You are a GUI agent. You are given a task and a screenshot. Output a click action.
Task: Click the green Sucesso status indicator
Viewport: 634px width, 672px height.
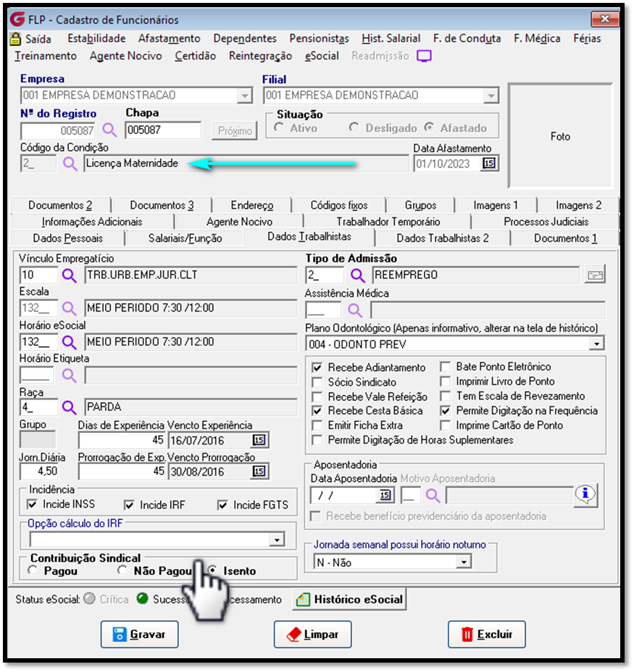click(x=142, y=598)
